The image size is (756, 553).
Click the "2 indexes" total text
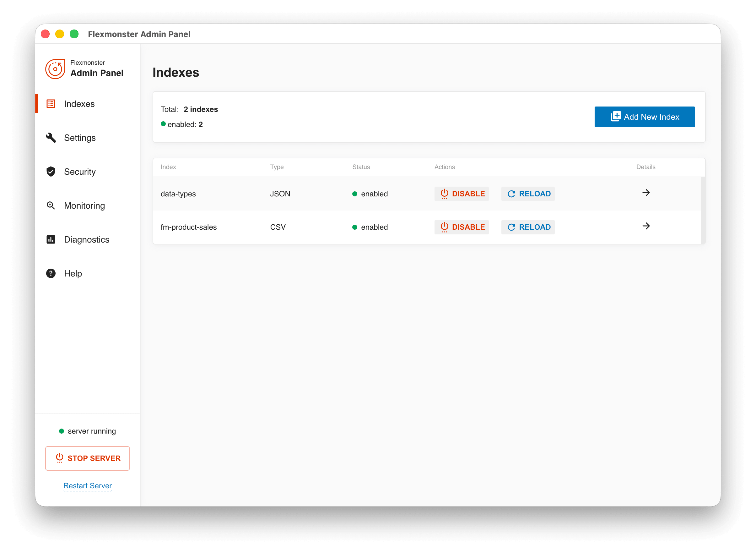[201, 109]
